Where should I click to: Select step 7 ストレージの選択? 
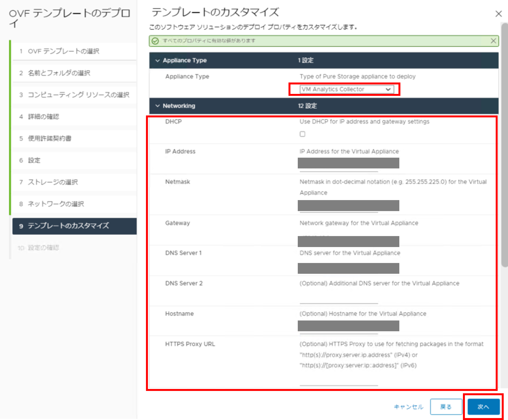point(53,182)
